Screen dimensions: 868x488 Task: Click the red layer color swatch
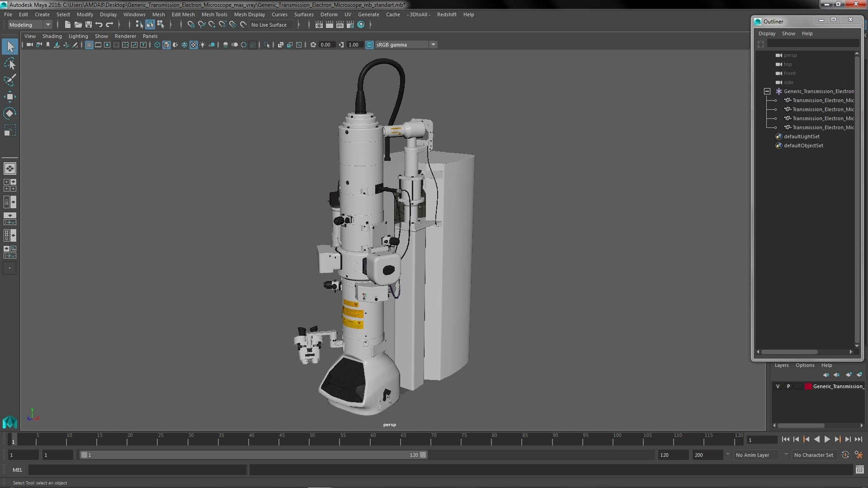[808, 386]
